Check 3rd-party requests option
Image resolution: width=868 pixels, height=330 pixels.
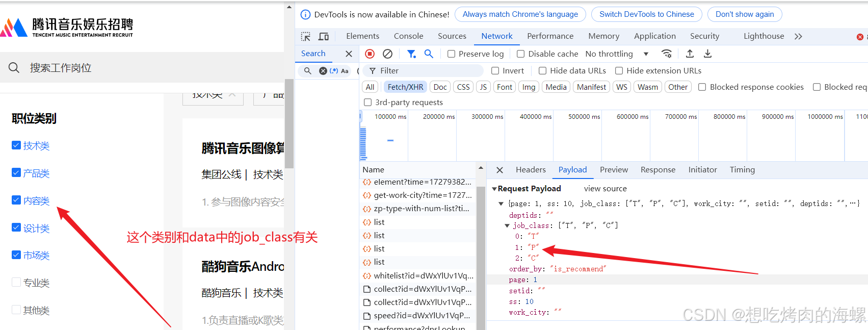point(367,103)
